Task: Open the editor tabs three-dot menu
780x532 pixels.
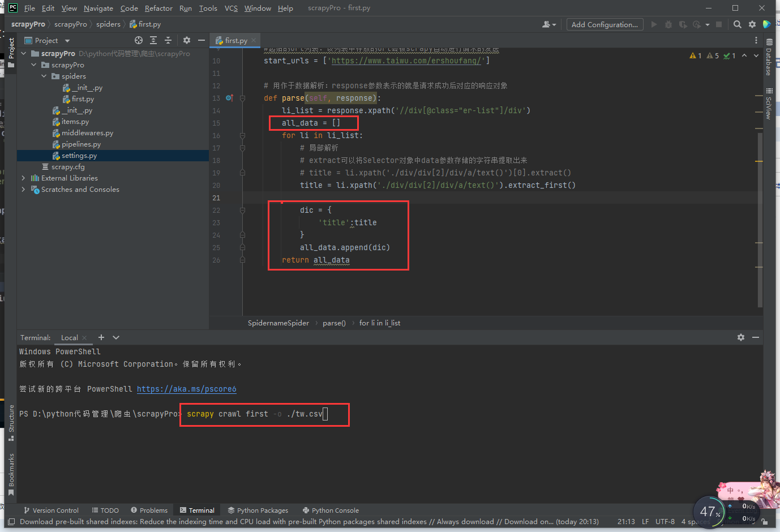Action: [x=756, y=40]
